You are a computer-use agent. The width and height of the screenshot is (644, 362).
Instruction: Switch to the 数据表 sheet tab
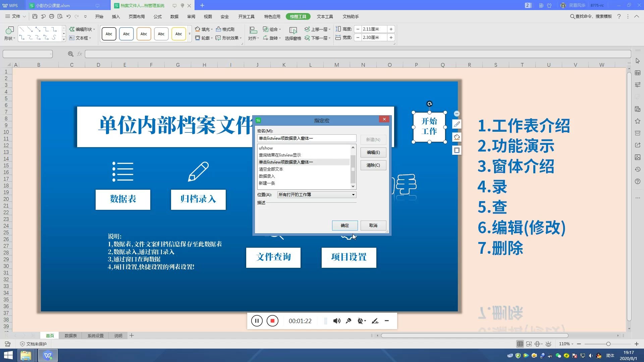(70, 336)
